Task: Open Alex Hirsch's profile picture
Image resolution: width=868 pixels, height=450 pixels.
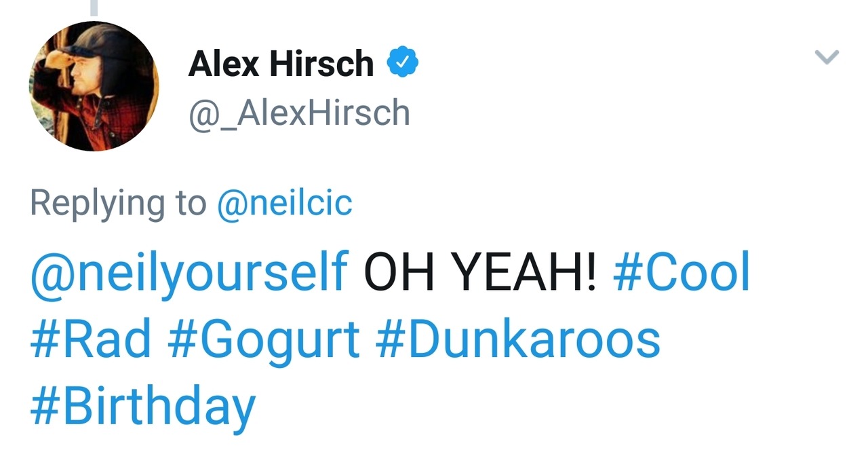Action: 94,86
